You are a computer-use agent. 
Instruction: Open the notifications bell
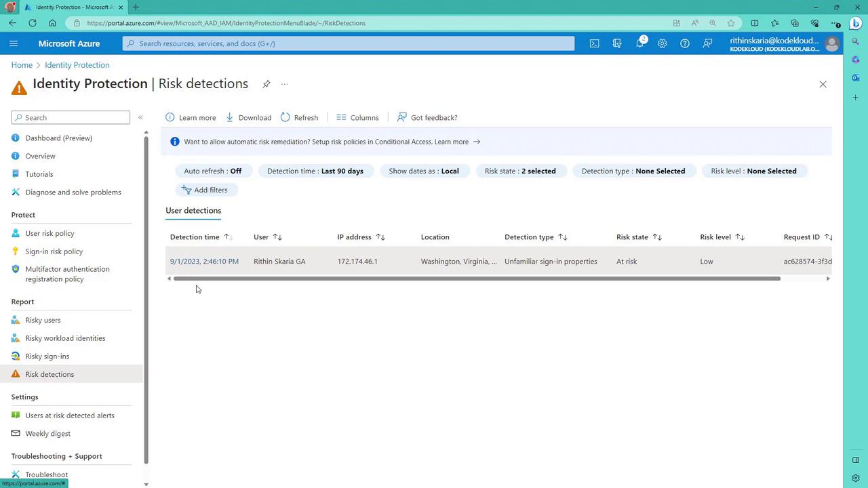coord(639,43)
